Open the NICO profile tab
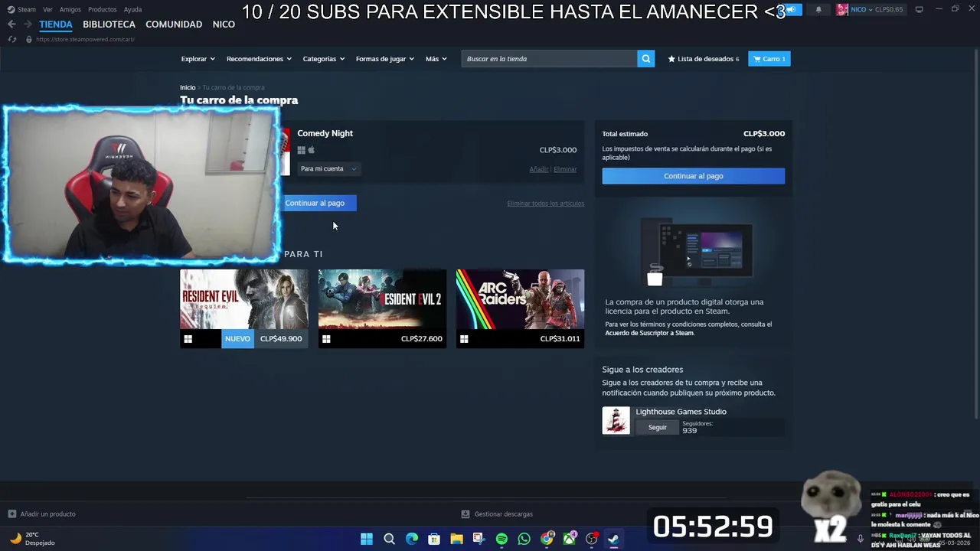This screenshot has width=980, height=551. [x=224, y=24]
